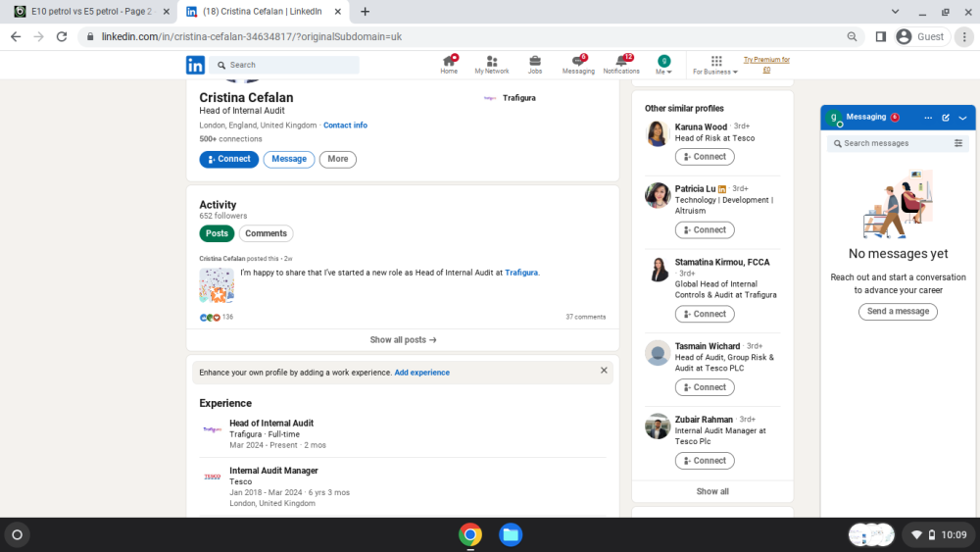Connect with Patricia Lu

pyautogui.click(x=705, y=230)
